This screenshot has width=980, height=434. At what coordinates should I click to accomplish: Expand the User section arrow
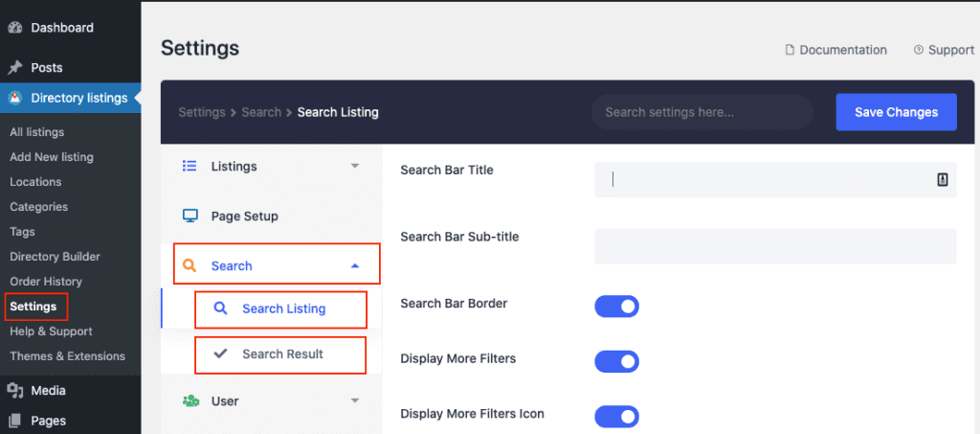(x=355, y=400)
